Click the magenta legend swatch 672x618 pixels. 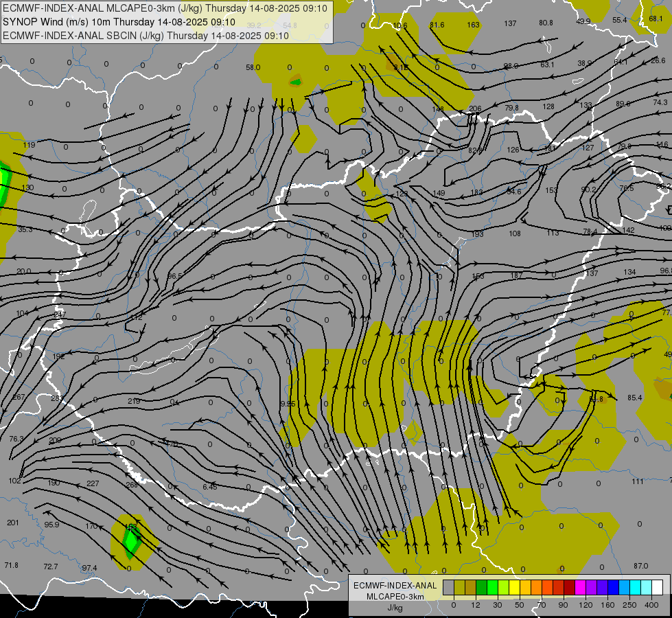pyautogui.click(x=580, y=588)
